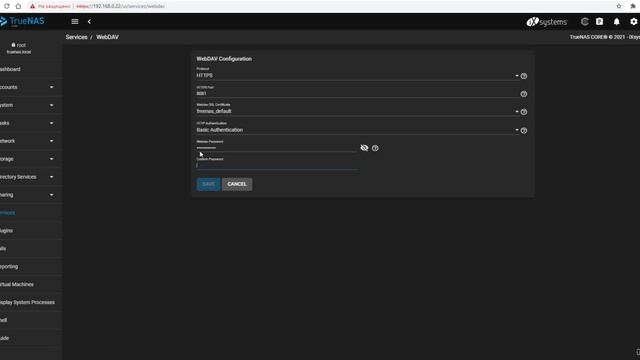Go to Services breadcrumb link
Screen dimensions: 640x360
76,37
